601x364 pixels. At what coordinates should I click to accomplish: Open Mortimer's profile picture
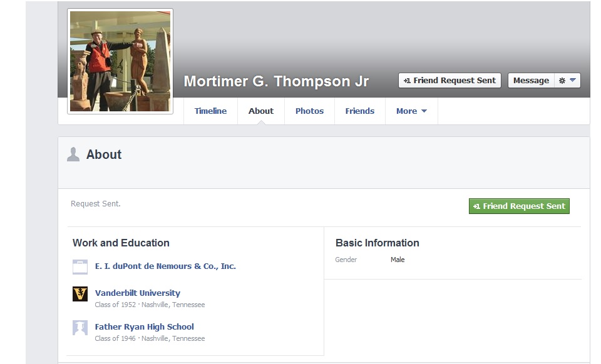120,61
